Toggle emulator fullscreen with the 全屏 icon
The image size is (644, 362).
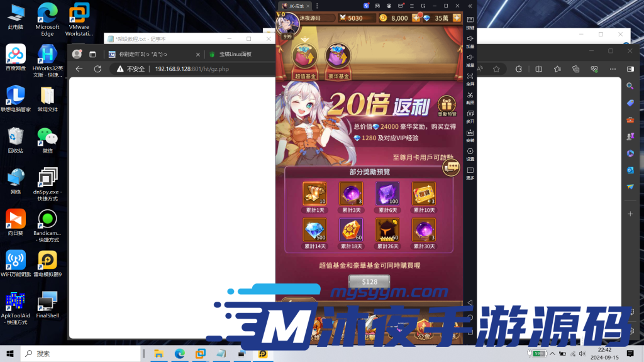(470, 77)
